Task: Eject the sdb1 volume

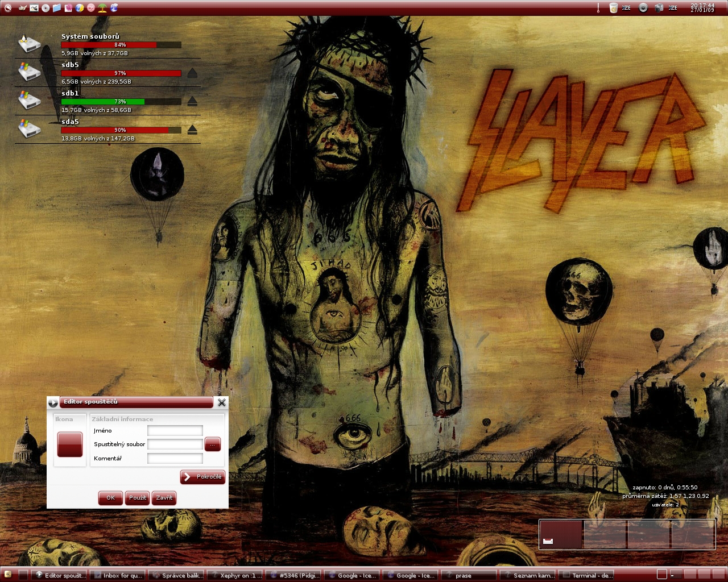Action: pyautogui.click(x=192, y=101)
